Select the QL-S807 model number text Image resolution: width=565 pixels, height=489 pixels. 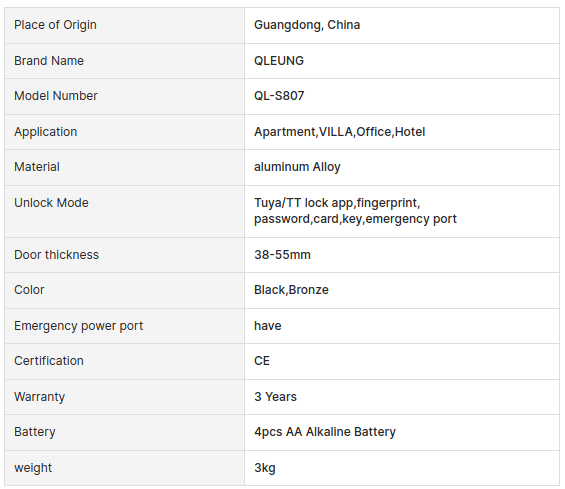click(x=279, y=96)
